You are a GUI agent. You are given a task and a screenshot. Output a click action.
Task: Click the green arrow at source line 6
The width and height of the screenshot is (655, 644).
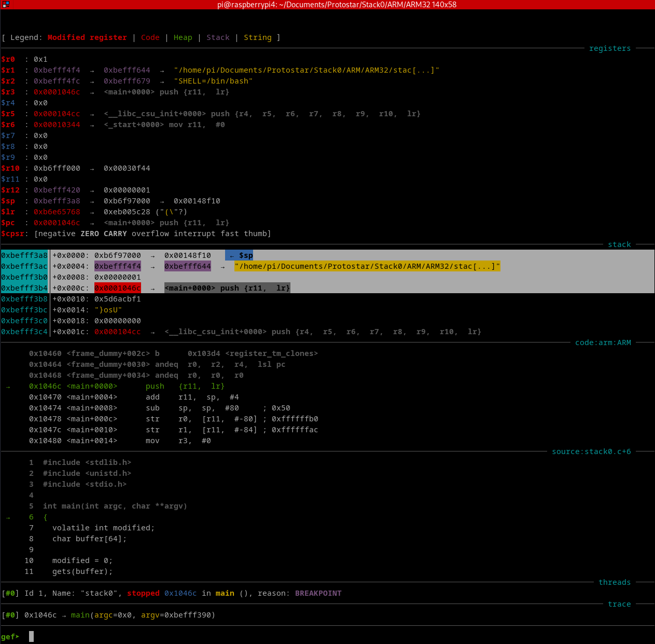(8, 517)
